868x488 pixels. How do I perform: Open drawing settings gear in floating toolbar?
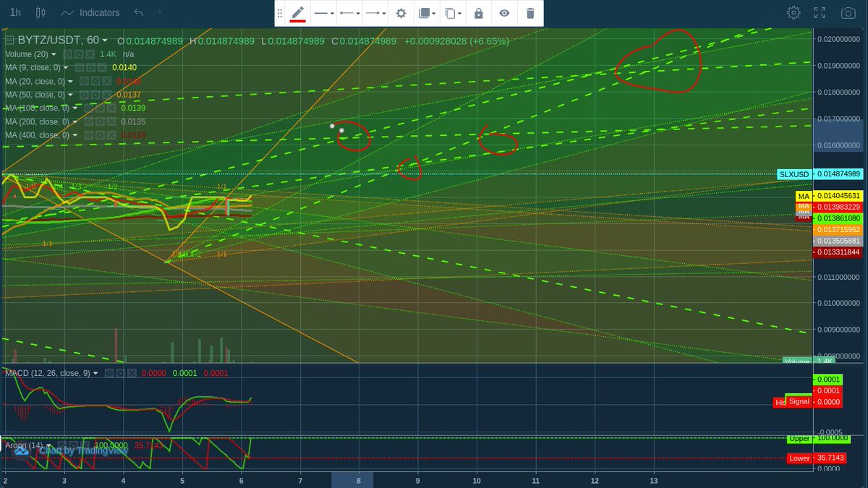click(x=401, y=13)
